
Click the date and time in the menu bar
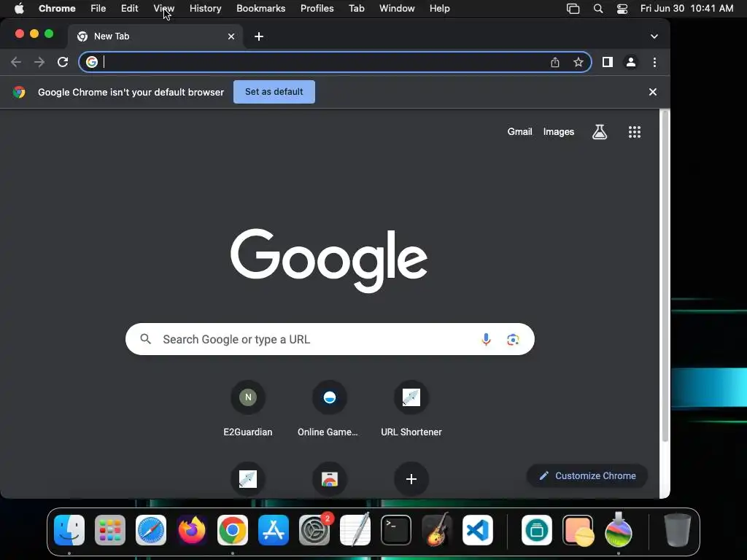pos(686,9)
